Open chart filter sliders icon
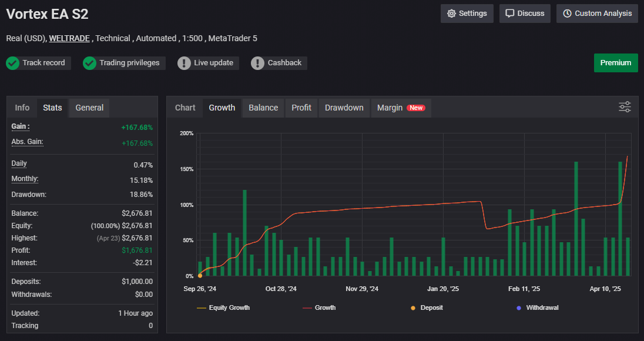The height and width of the screenshot is (341, 644). pos(625,107)
